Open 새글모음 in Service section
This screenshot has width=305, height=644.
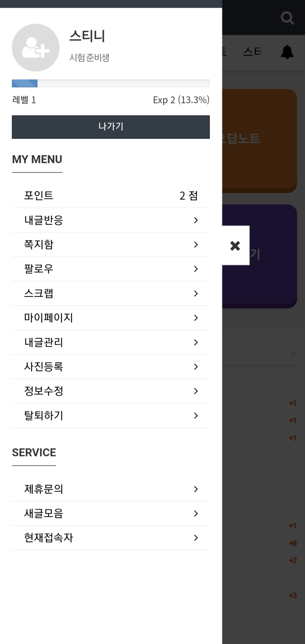coord(44,513)
